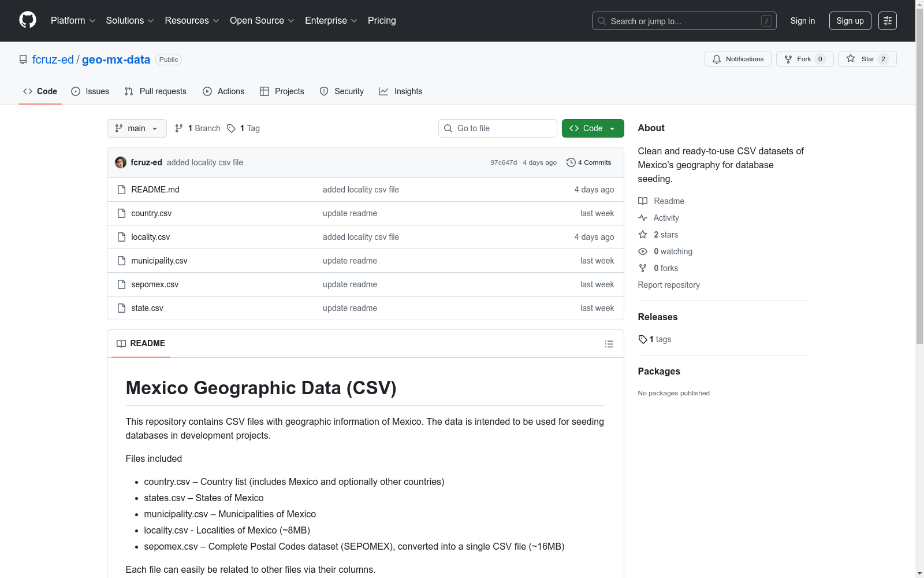This screenshot has height=578, width=924.
Task: Click the commit history clock icon
Action: tap(571, 162)
